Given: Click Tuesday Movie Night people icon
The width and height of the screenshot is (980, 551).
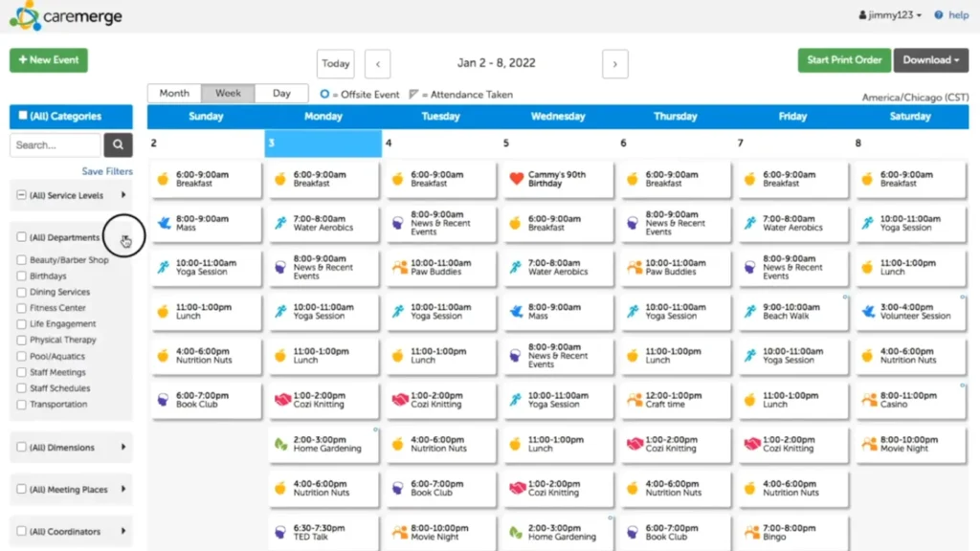Looking at the screenshot, I should (x=399, y=532).
